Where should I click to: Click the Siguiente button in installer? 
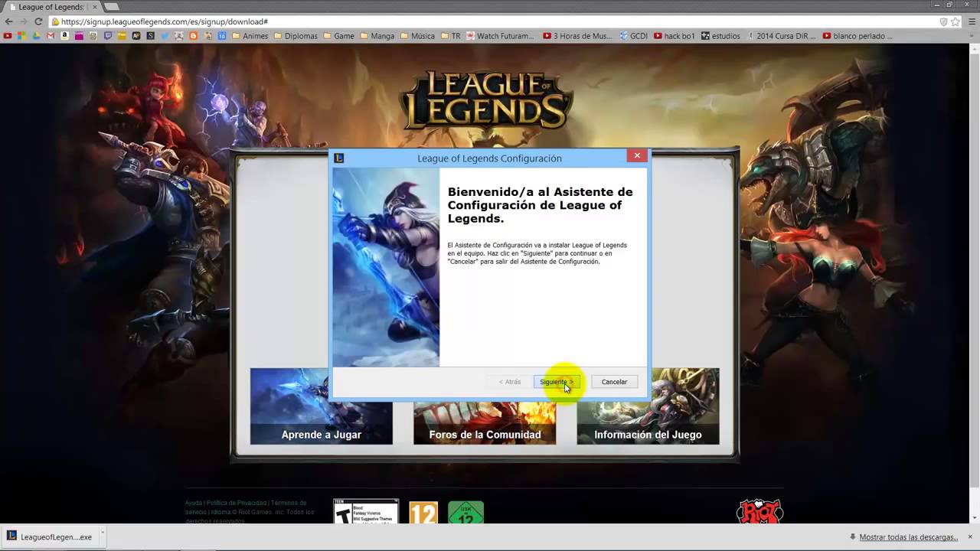(x=557, y=382)
